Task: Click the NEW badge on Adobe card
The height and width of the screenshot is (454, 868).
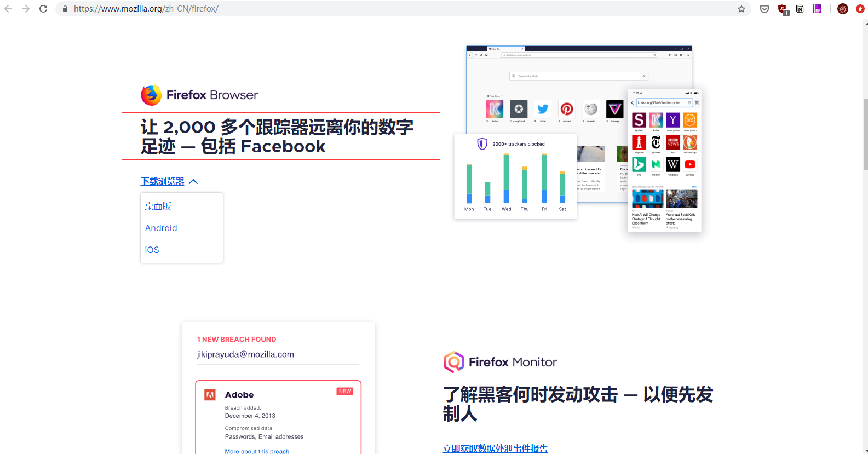Action: 345,392
